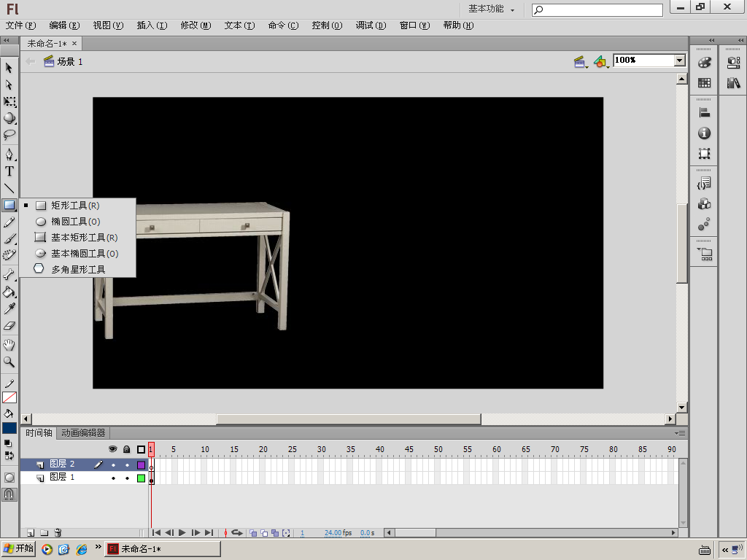Toggle purple outline square of 图层 2
Image resolution: width=747 pixels, height=560 pixels.
(x=141, y=464)
